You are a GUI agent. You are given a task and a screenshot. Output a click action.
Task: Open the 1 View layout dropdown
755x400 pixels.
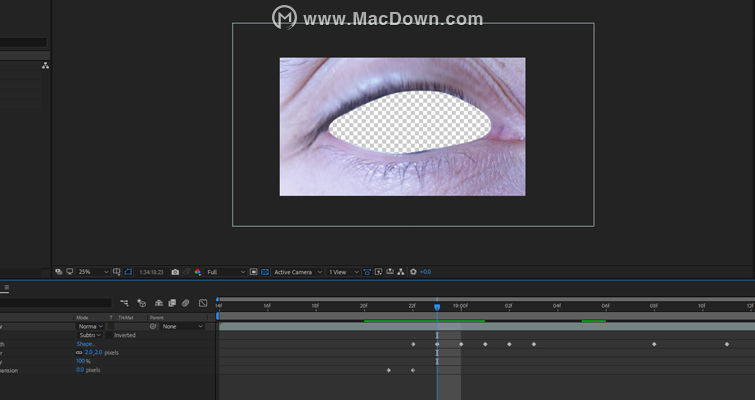(343, 272)
